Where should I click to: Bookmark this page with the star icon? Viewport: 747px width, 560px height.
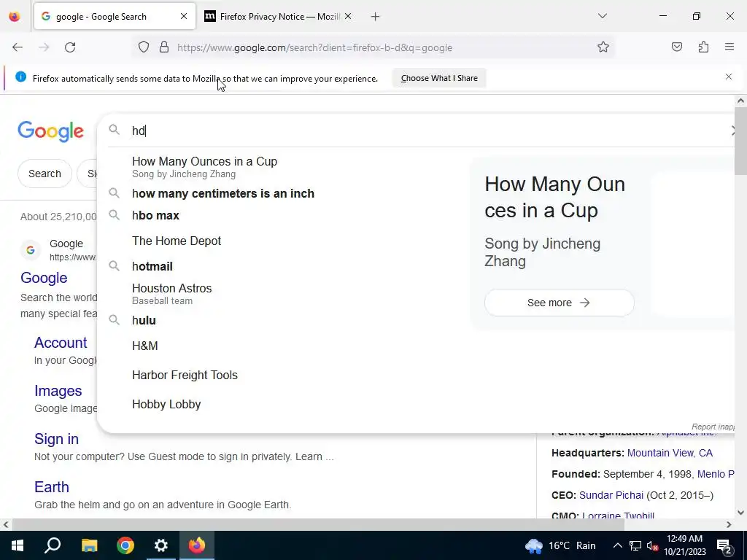click(x=603, y=47)
